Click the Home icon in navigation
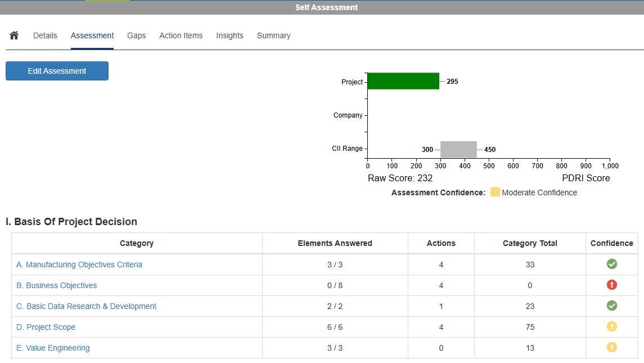The width and height of the screenshot is (644, 363). (14, 35)
